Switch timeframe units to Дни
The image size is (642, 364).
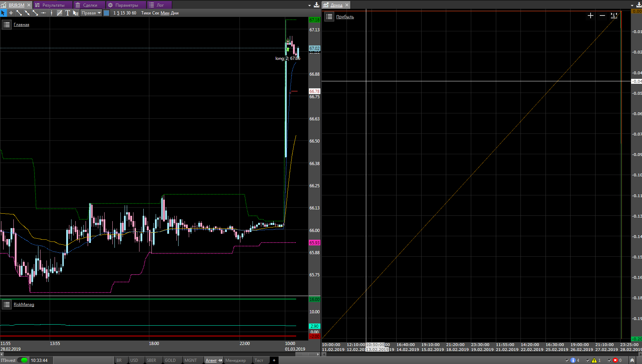coord(175,13)
